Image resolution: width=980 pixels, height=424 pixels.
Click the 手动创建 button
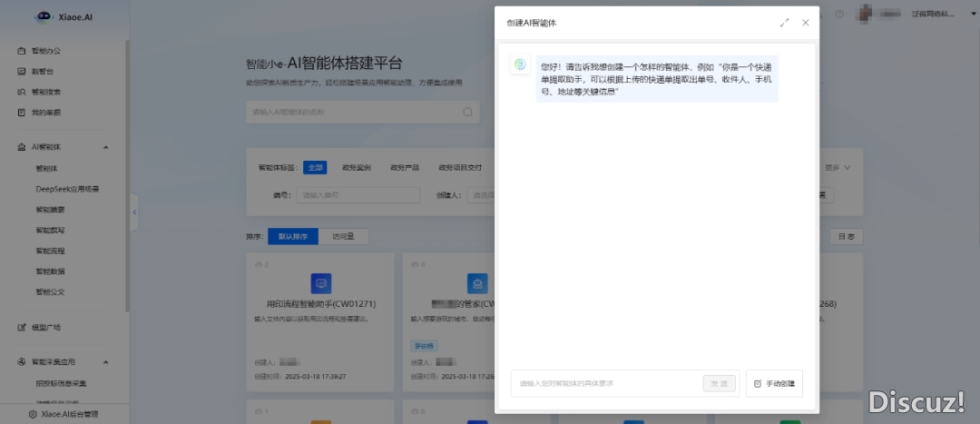(774, 383)
